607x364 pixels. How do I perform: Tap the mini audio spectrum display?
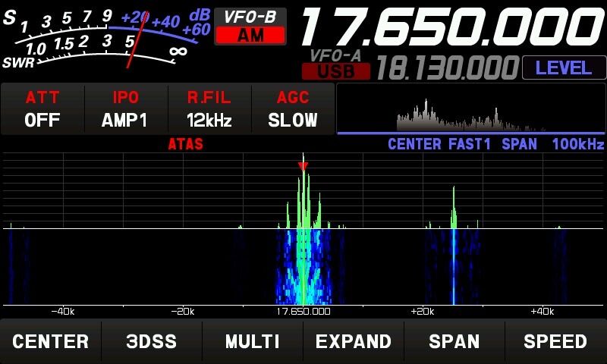coord(470,109)
